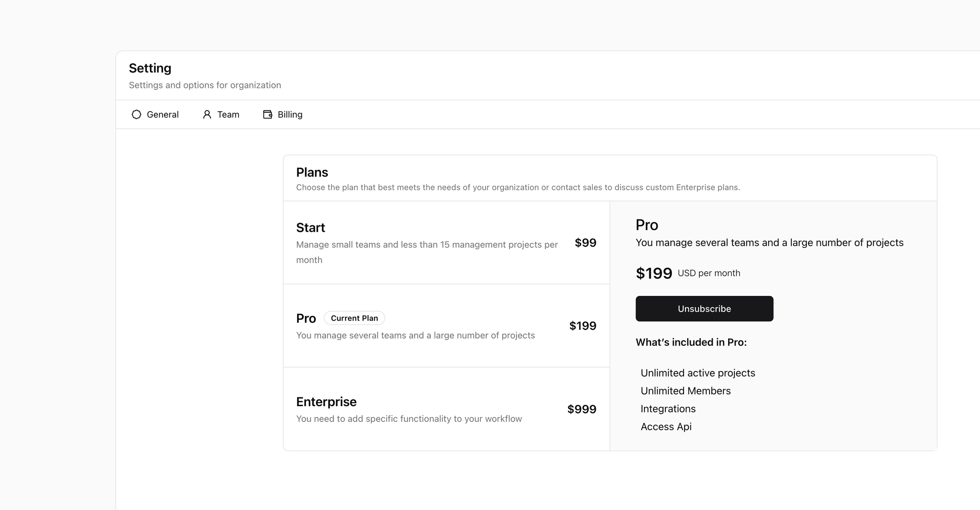Open the Billing tab label
The image size is (980, 510).
click(290, 115)
